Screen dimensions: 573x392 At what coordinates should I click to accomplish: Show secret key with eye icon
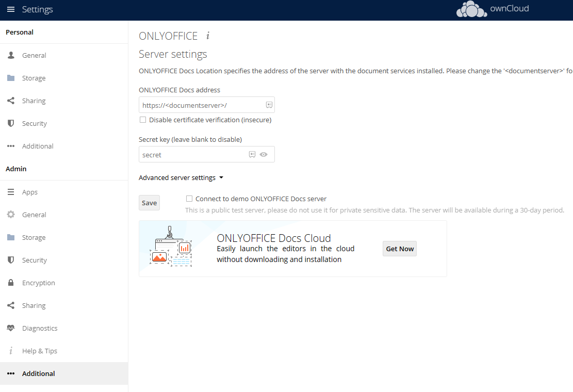click(x=264, y=154)
